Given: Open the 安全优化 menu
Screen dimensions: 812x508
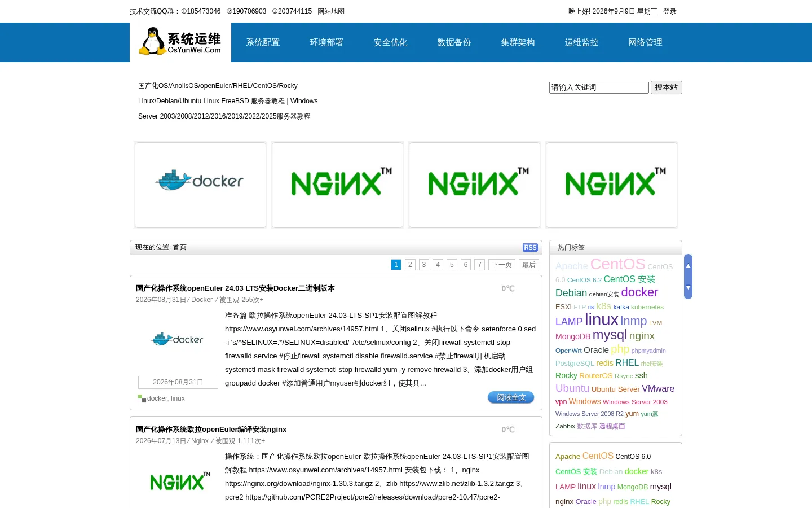Looking at the screenshot, I should point(390,42).
